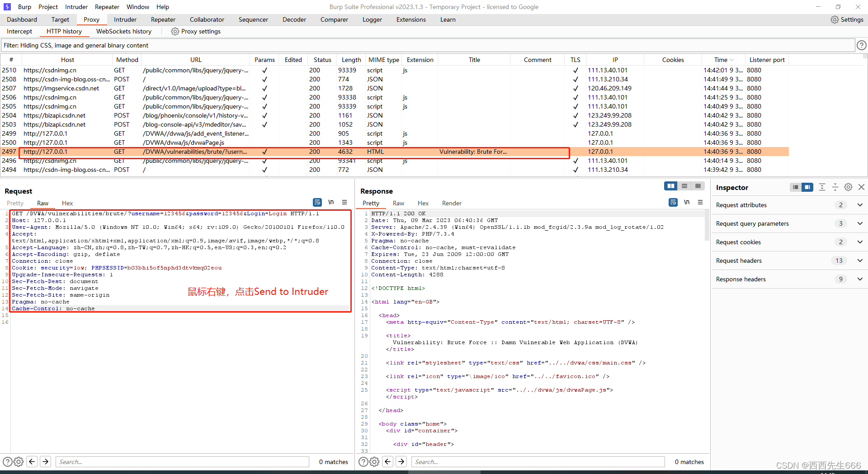
Task: Open the Repeater menu in menu bar
Action: click(x=107, y=7)
